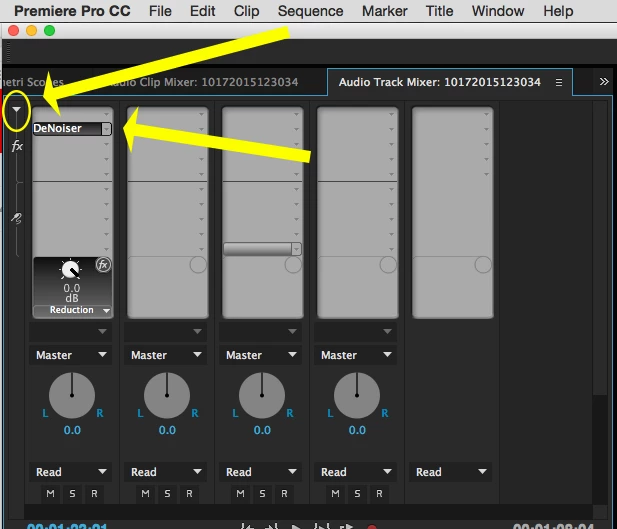Screen dimensions: 617x529
Task: Open the Title menu
Action: [439, 11]
